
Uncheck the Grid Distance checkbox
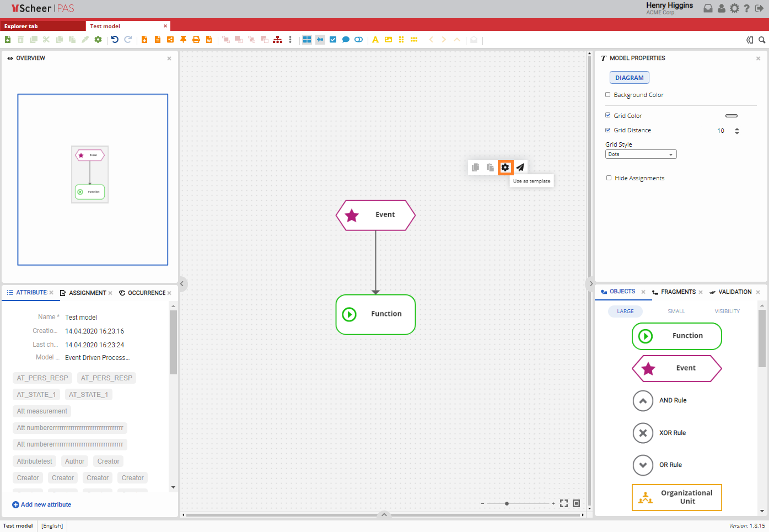click(x=608, y=130)
